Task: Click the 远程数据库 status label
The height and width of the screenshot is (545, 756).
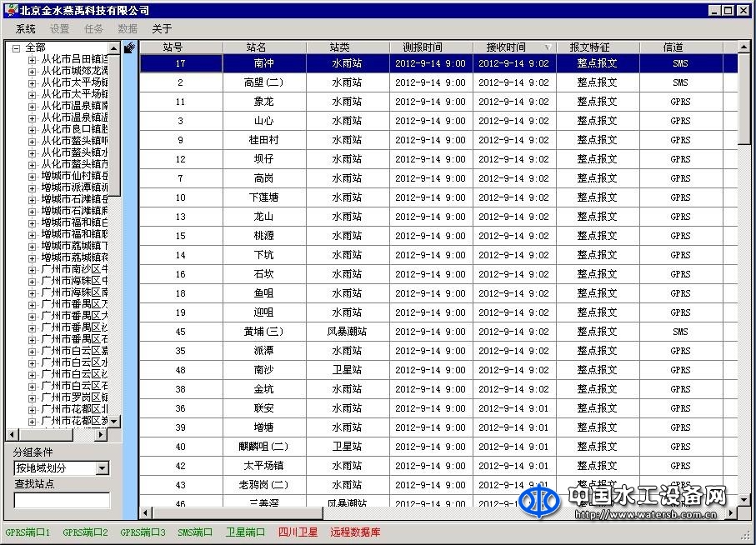Action: point(355,532)
